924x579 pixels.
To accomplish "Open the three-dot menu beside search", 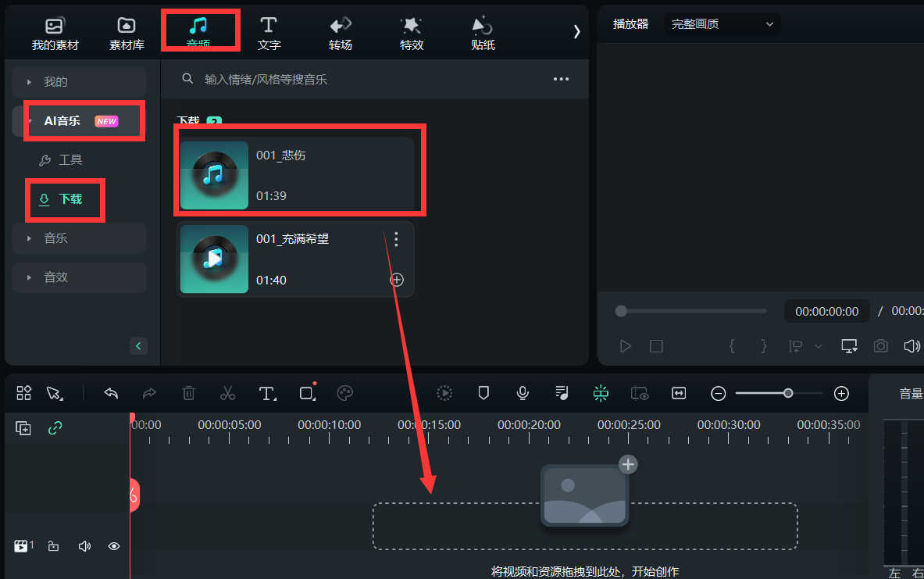I will [561, 79].
